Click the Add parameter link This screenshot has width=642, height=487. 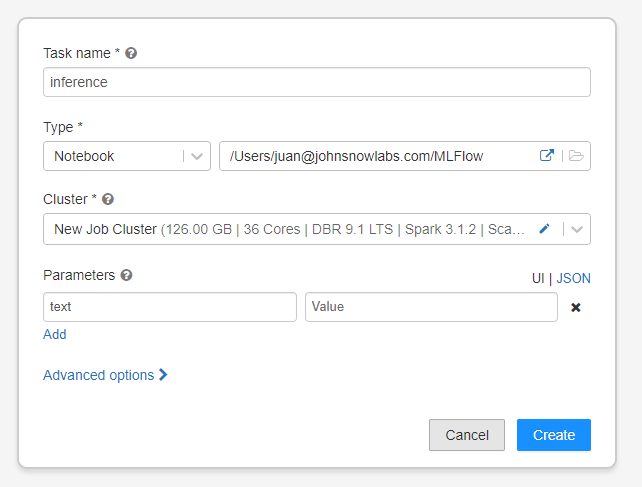[55, 334]
